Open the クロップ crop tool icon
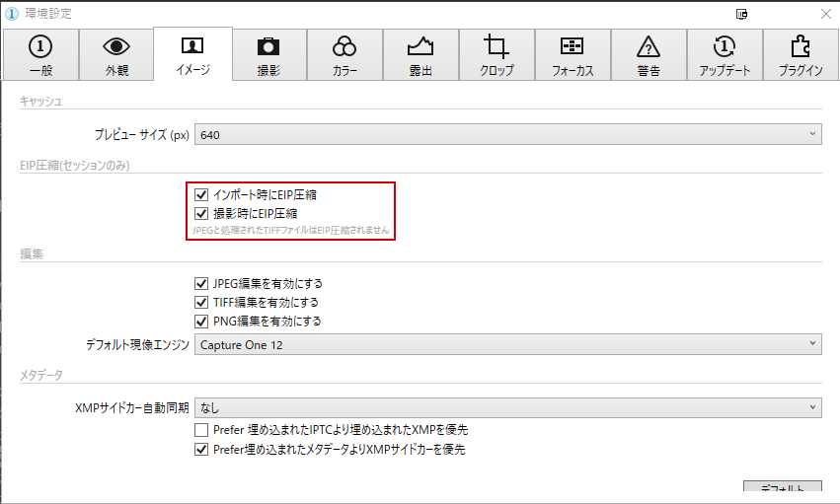The width and height of the screenshot is (840, 504). tap(496, 46)
